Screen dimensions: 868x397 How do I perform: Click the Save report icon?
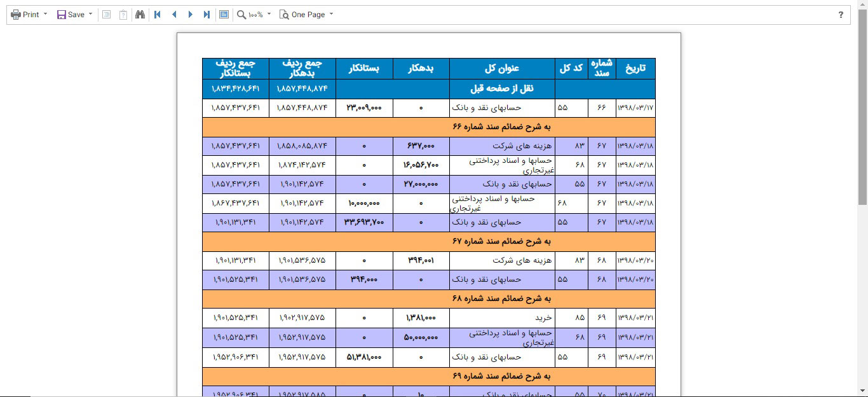tap(61, 14)
